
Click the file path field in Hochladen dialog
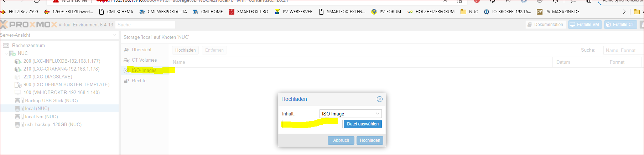pos(312,124)
